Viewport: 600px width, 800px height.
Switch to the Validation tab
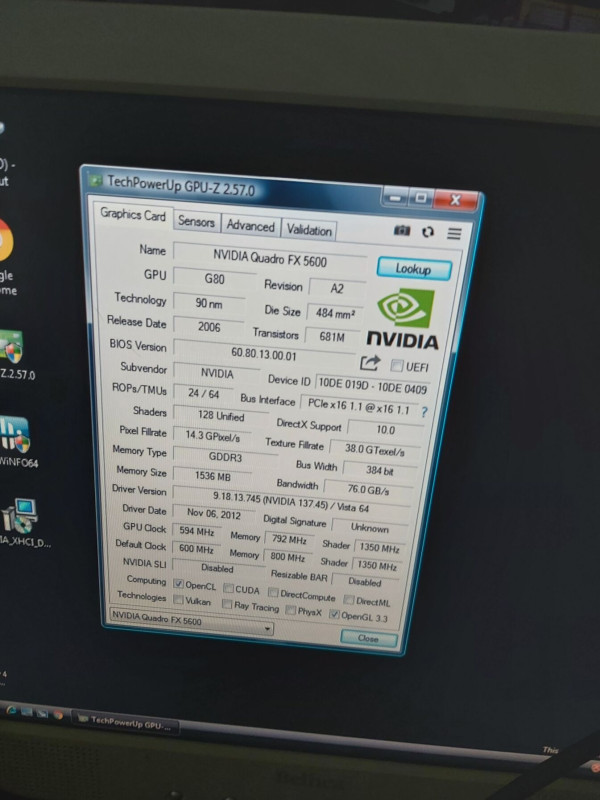coord(309,230)
